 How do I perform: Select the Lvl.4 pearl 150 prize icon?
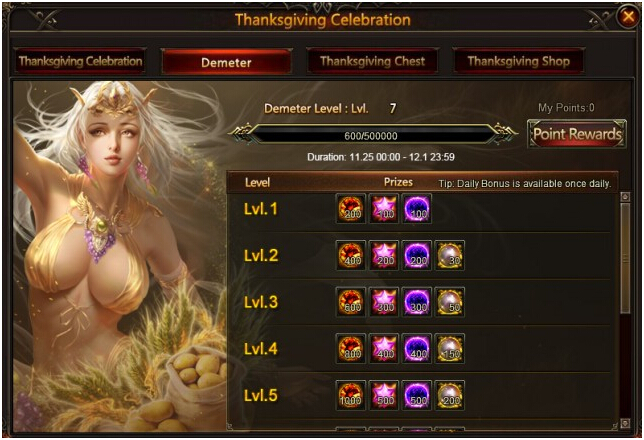[x=450, y=348]
